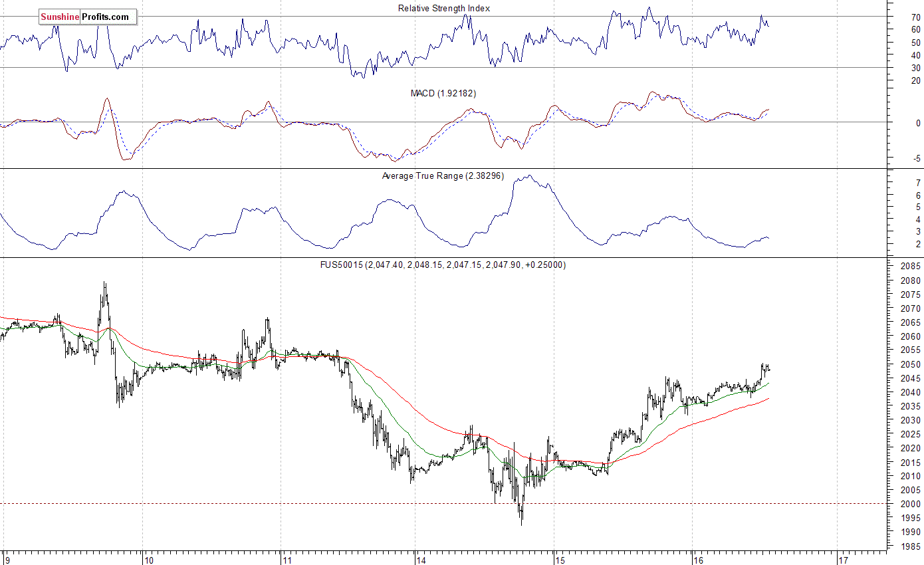This screenshot has width=924, height=565.
Task: Click the 2085 price axis value
Action: point(911,267)
